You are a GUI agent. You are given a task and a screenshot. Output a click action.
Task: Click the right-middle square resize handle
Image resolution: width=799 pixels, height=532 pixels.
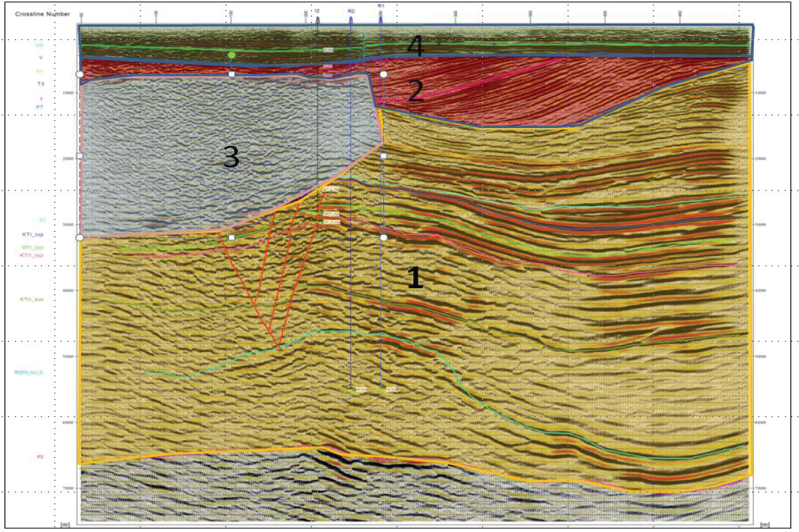(x=384, y=156)
